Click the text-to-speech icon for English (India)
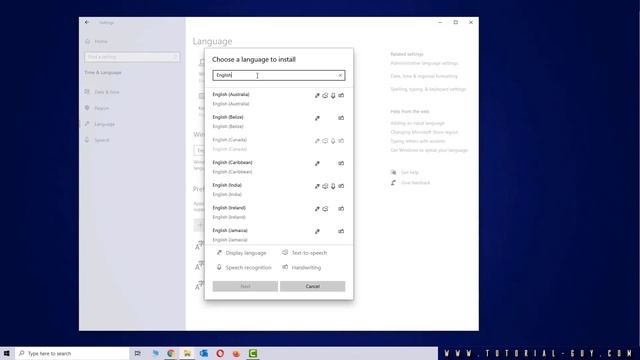 click(325, 186)
